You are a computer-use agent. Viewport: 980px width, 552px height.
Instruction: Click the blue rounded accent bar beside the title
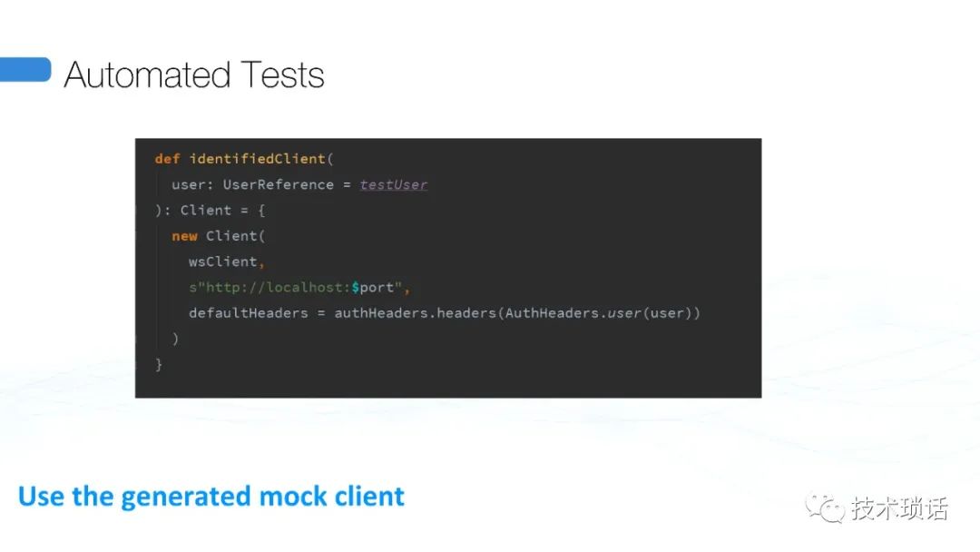(x=24, y=70)
